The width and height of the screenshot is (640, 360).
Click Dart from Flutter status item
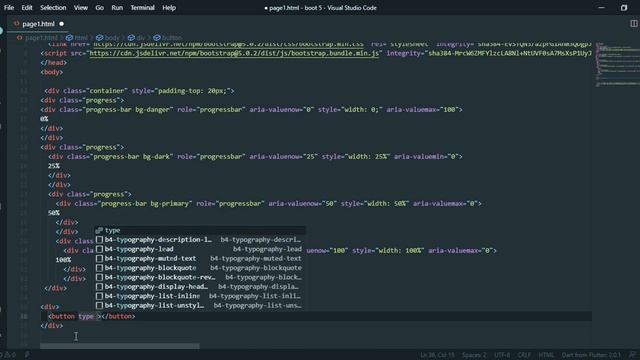(591, 355)
